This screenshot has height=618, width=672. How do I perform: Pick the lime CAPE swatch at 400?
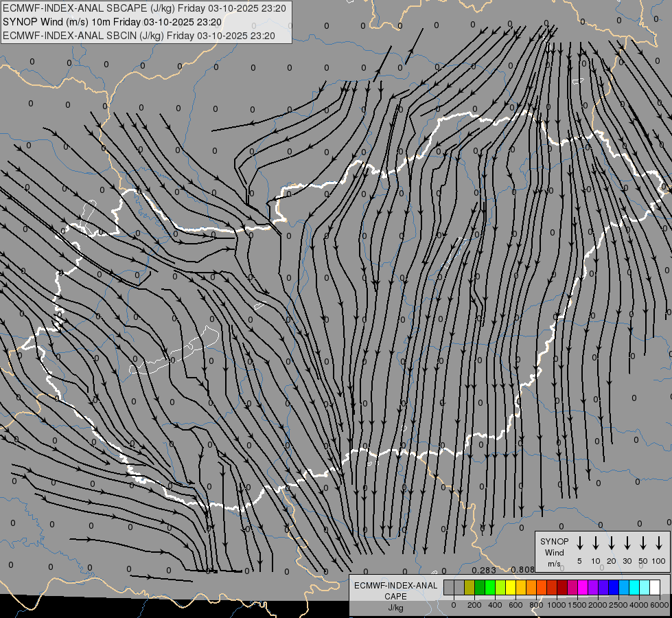pos(500,587)
